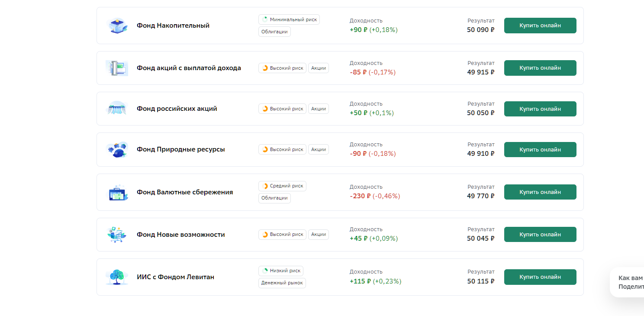This screenshot has width=644, height=316.
Task: Select the Денежный рынок tag
Action: pyautogui.click(x=282, y=283)
